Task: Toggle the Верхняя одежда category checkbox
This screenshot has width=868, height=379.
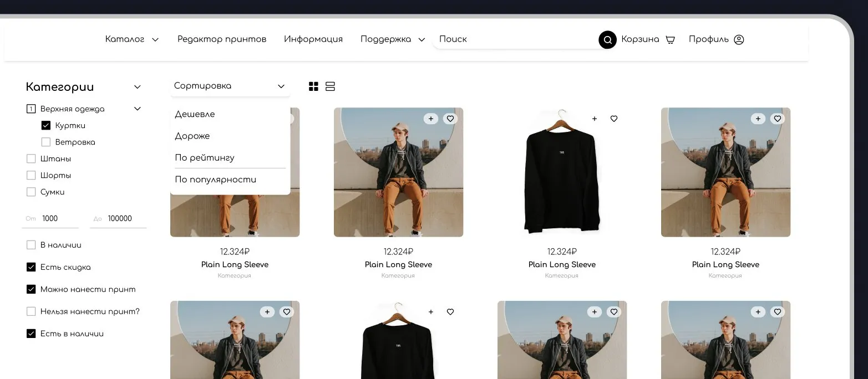Action: tap(31, 109)
